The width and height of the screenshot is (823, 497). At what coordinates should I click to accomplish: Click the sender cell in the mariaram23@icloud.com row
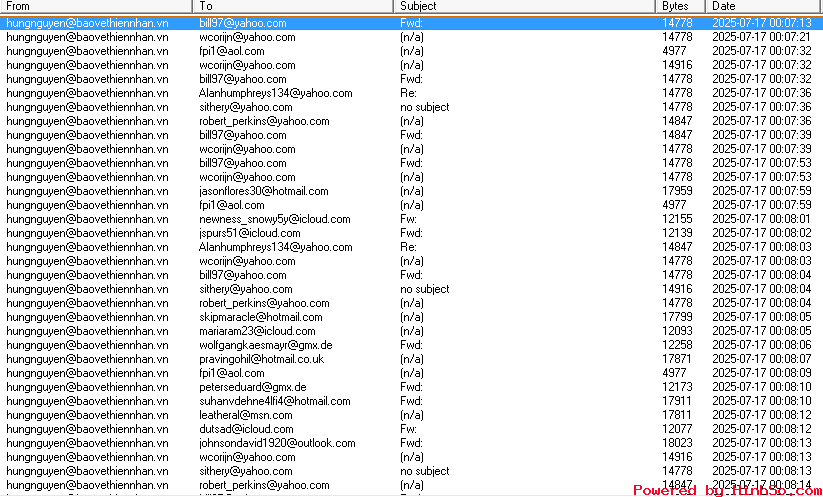click(87, 331)
